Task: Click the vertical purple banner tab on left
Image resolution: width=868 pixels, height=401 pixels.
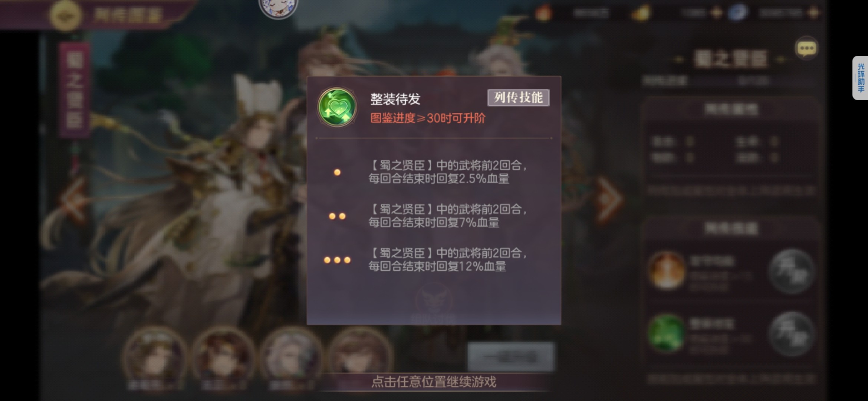Action: tap(74, 90)
